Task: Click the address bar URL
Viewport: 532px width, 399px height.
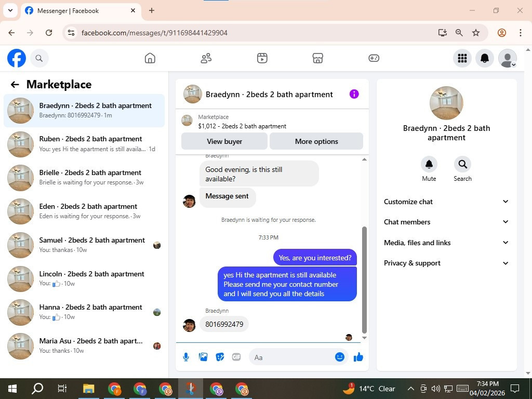Action: (155, 33)
